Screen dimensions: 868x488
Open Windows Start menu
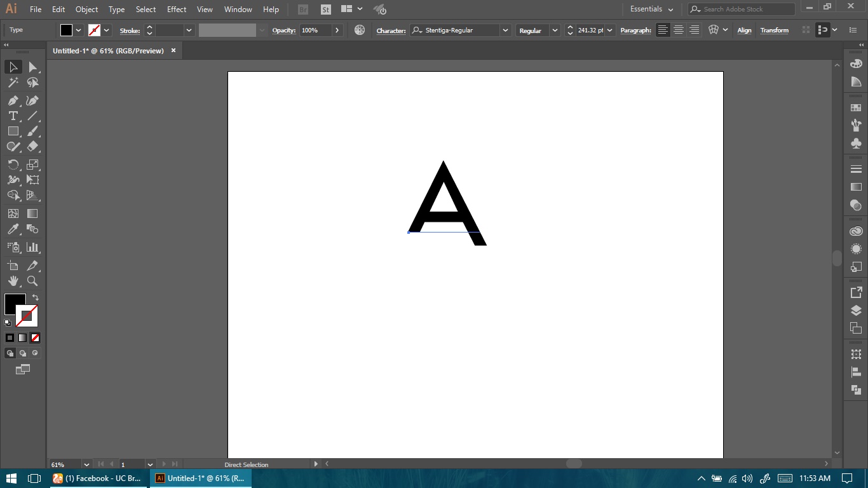click(11, 478)
